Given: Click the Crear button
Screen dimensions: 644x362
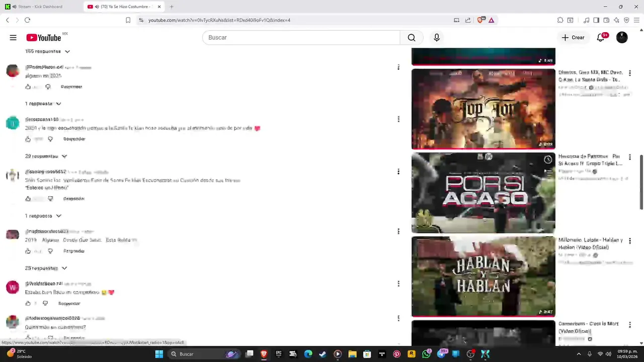Looking at the screenshot, I should tap(573, 38).
